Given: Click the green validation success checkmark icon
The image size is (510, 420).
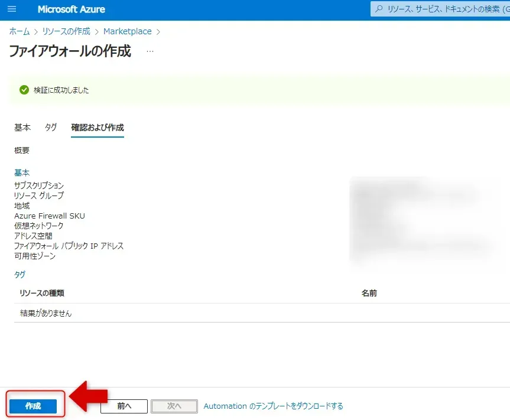Looking at the screenshot, I should (24, 90).
